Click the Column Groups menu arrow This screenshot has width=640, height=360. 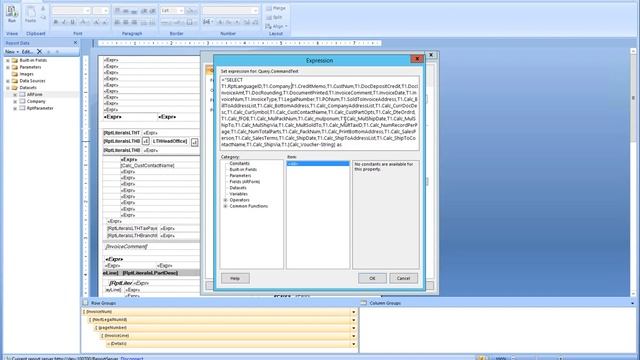(x=632, y=303)
